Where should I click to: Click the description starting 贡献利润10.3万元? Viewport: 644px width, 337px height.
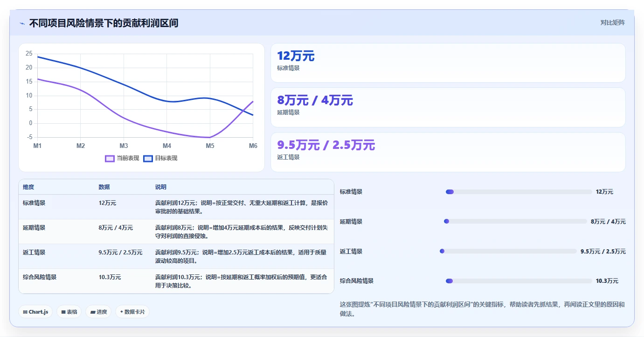coord(241,281)
